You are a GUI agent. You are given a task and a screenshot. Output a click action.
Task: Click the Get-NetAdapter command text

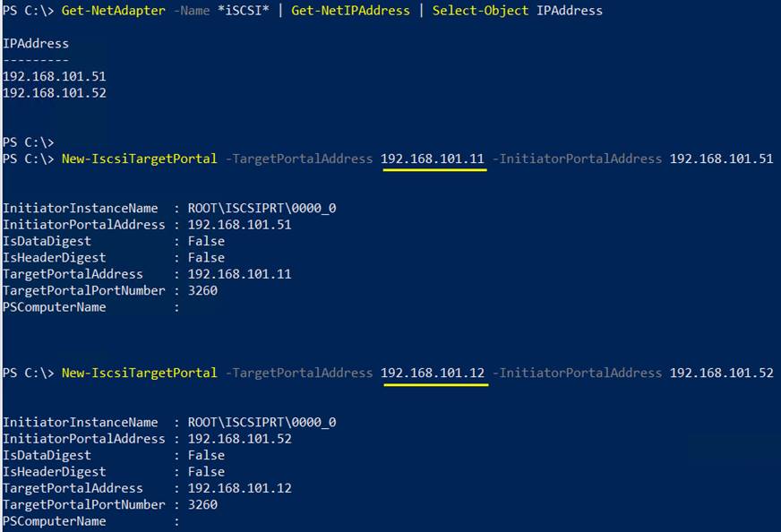click(x=113, y=11)
